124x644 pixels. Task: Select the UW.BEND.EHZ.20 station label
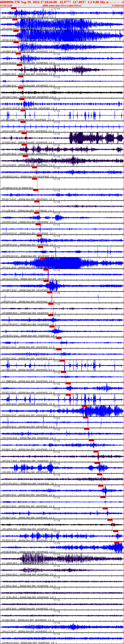pyautogui.click(x=17, y=188)
